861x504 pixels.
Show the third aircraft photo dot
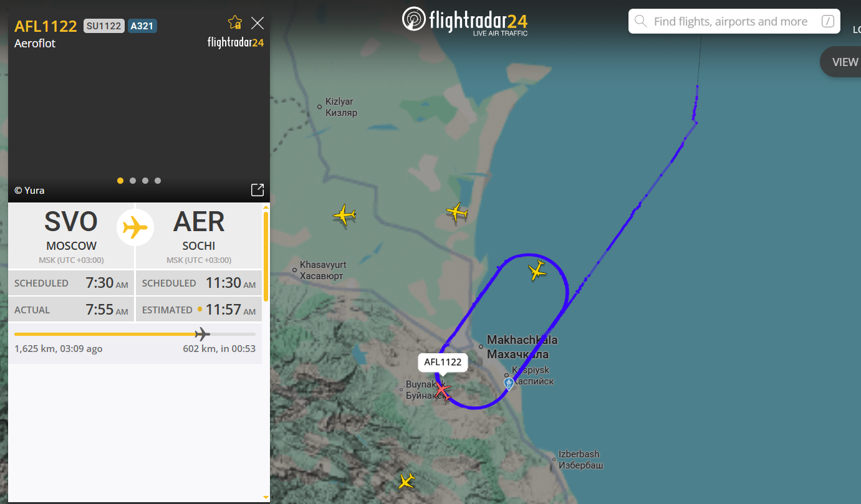145,181
